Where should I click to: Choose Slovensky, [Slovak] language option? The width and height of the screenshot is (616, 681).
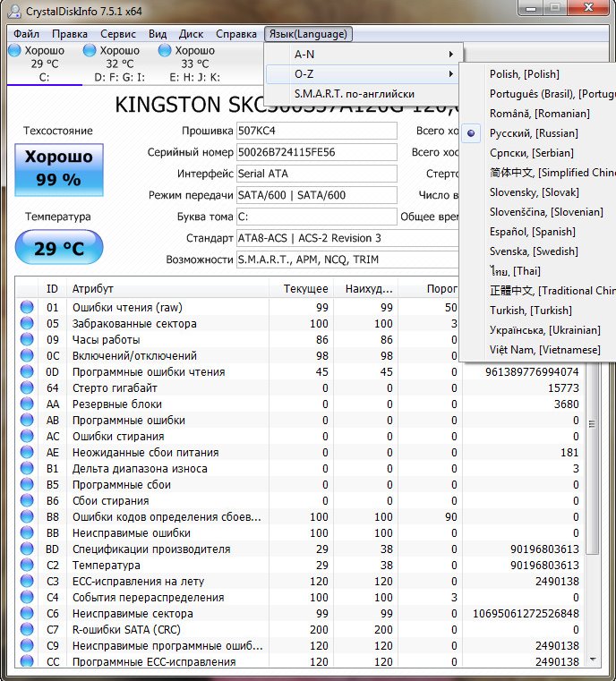(x=539, y=192)
